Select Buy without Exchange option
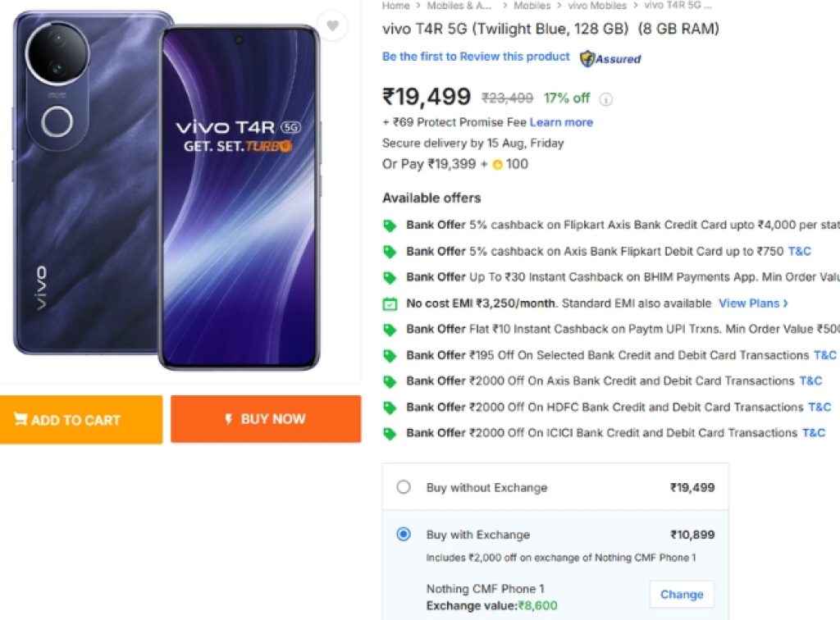Image resolution: width=840 pixels, height=620 pixels. [x=403, y=487]
